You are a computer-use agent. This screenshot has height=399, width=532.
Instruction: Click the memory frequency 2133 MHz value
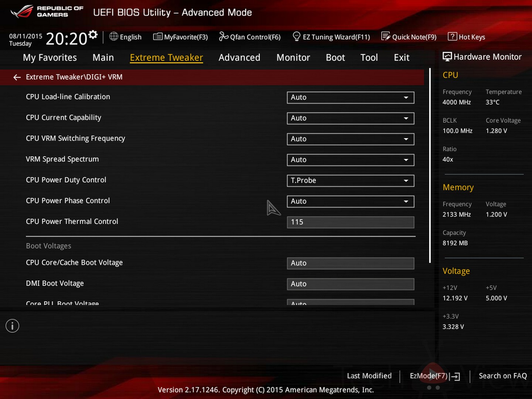(457, 215)
